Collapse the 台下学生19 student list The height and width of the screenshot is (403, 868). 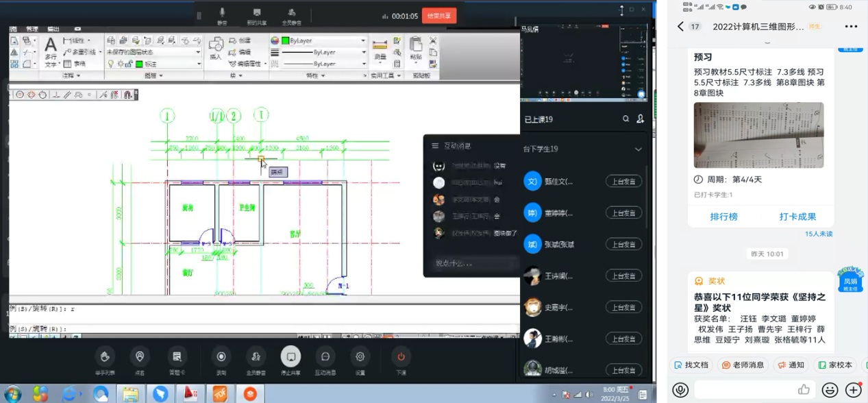[638, 149]
